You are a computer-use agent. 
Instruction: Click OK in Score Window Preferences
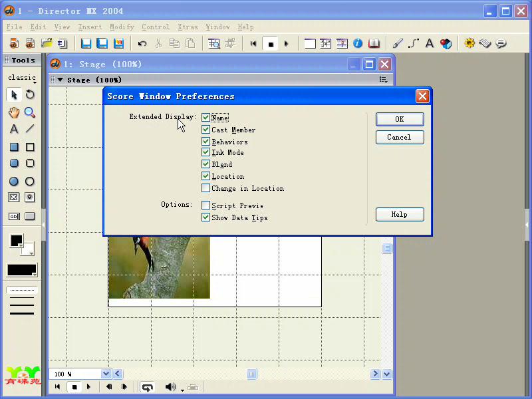[400, 119]
